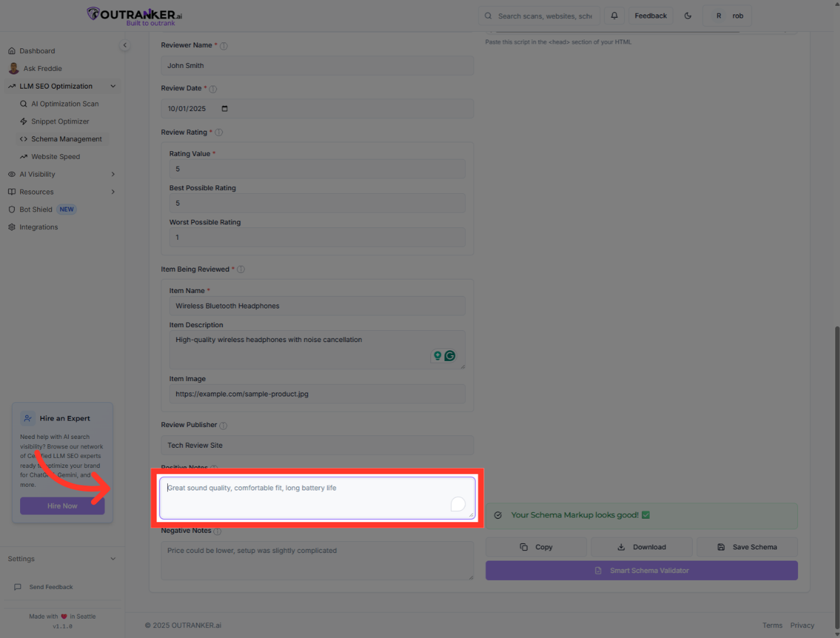Click the Feedback button in the header
Viewport: 840px width, 638px height.
pyautogui.click(x=650, y=16)
